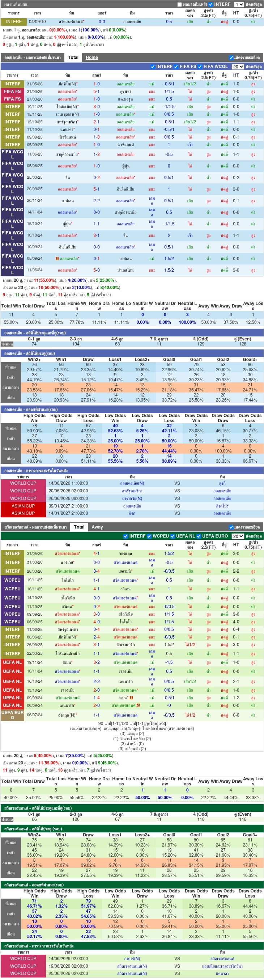Switch to Australia's Home tab
264x980 pixels.
92,58
